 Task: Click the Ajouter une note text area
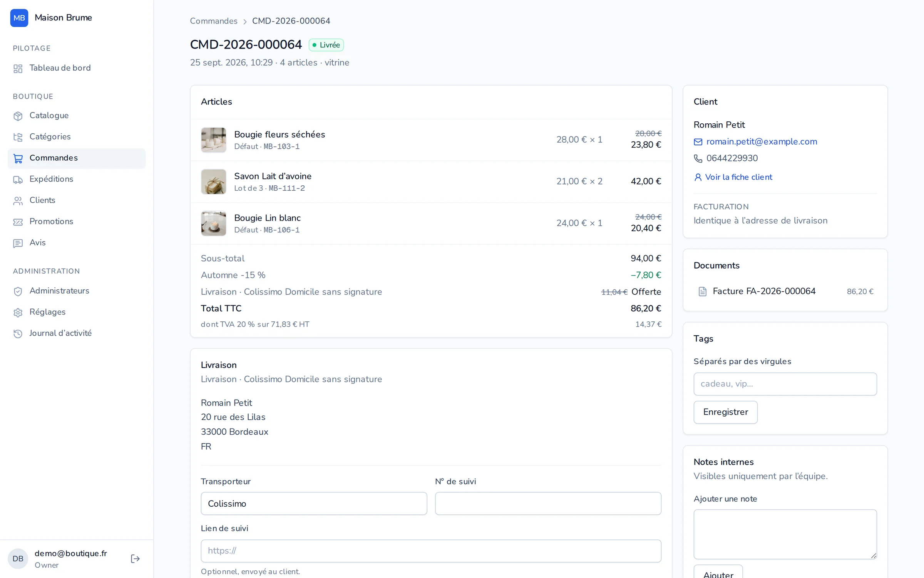[785, 534]
